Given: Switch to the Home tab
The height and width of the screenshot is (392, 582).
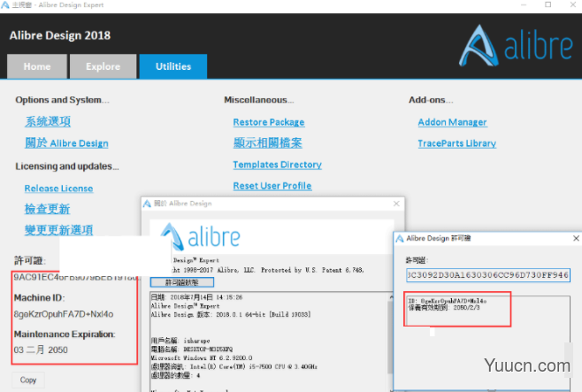Looking at the screenshot, I should [x=37, y=66].
